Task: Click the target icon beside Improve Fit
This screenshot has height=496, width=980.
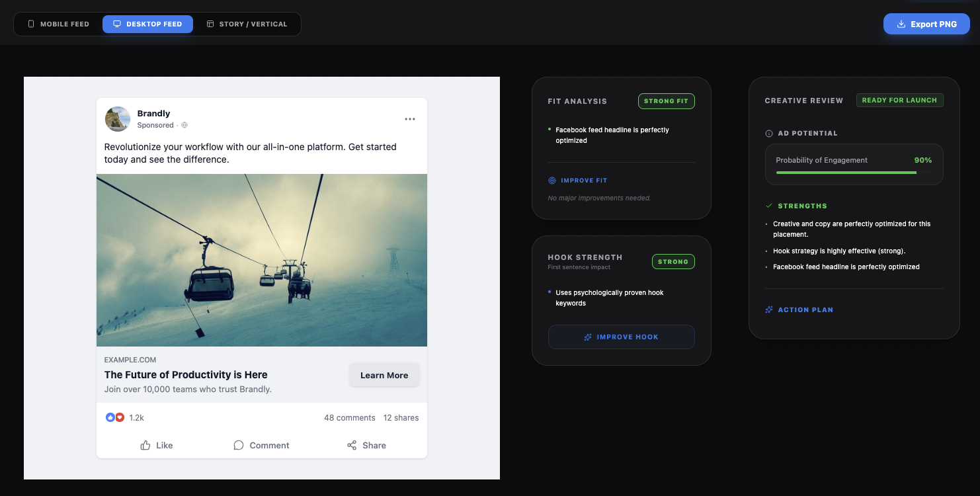Action: tap(552, 181)
